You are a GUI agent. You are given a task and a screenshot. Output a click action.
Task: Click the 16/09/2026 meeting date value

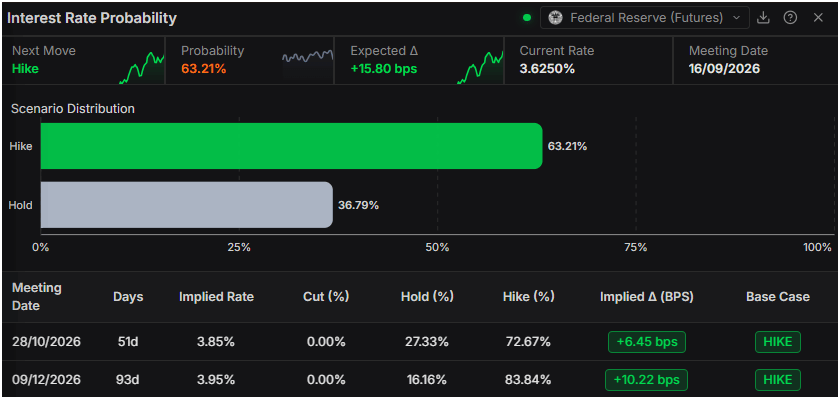[724, 69]
